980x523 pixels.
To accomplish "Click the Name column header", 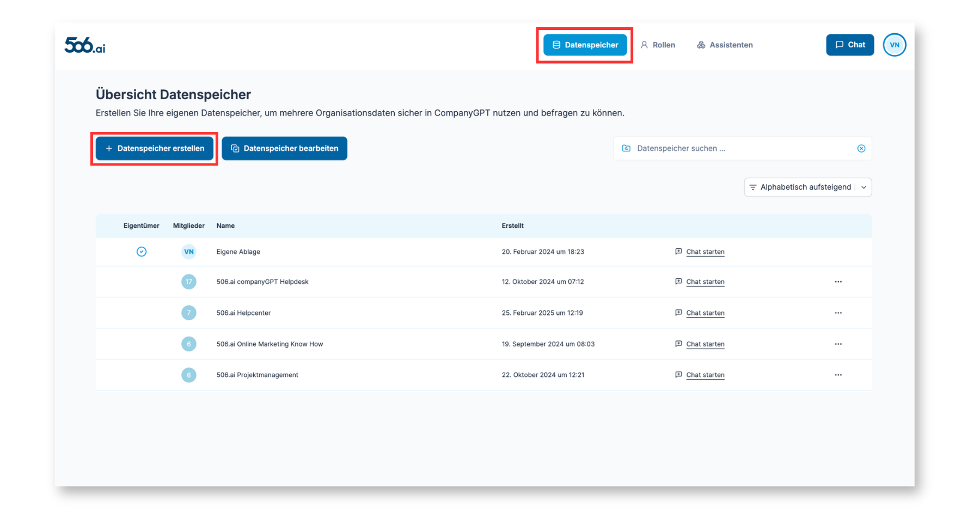I will 225,226.
